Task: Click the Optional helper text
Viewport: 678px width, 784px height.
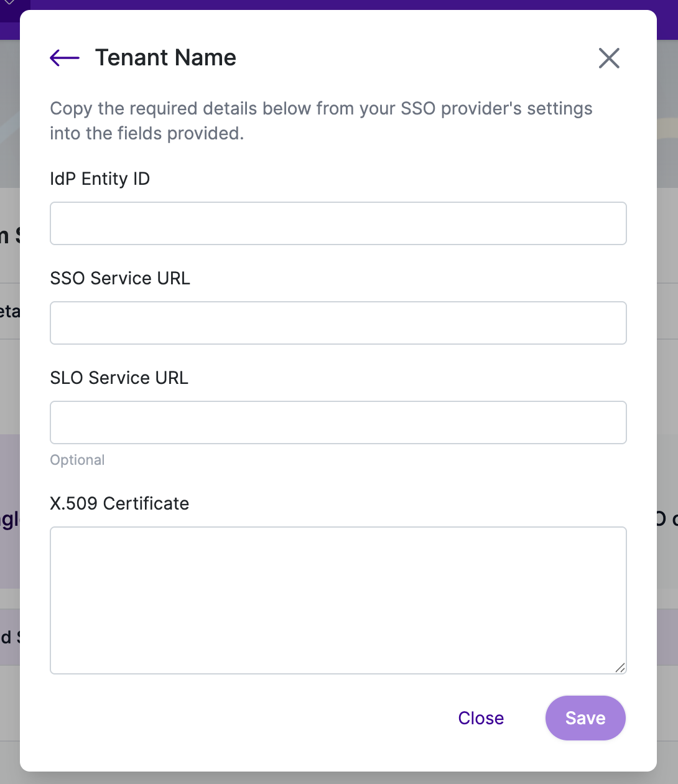Action: (77, 460)
